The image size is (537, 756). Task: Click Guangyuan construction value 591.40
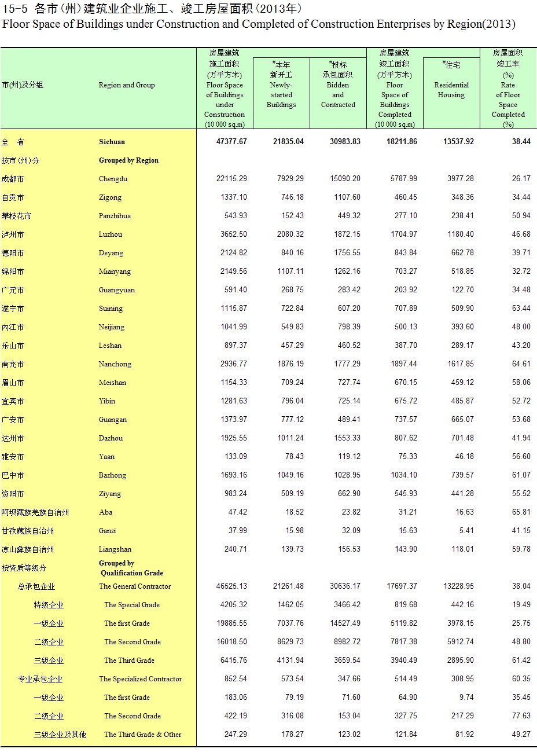[236, 290]
